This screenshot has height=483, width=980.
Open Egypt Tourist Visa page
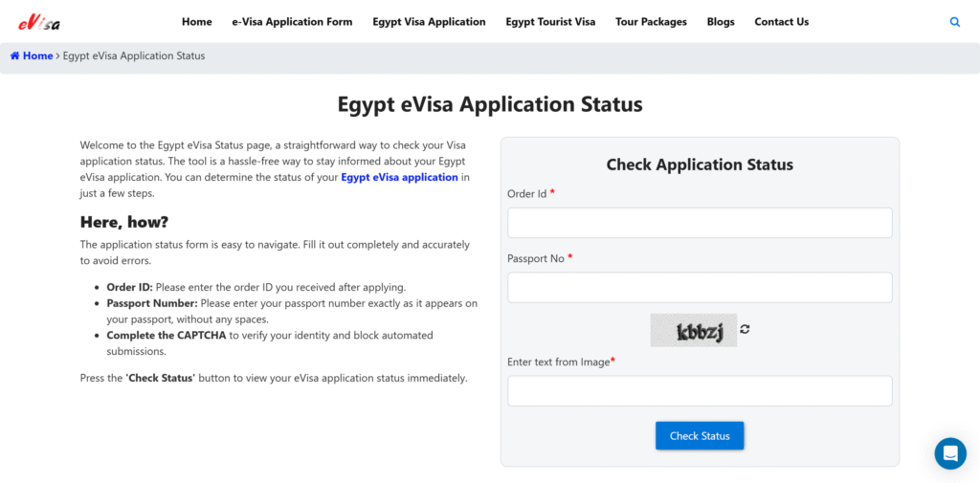coord(550,22)
